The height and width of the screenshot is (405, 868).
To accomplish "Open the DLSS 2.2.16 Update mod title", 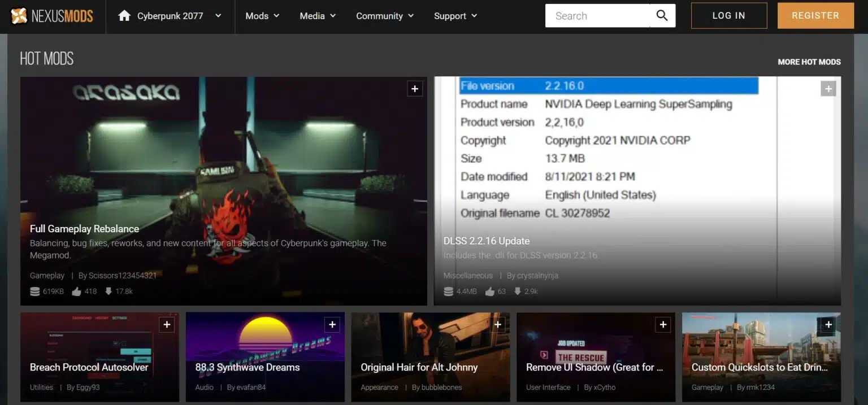I will [487, 241].
